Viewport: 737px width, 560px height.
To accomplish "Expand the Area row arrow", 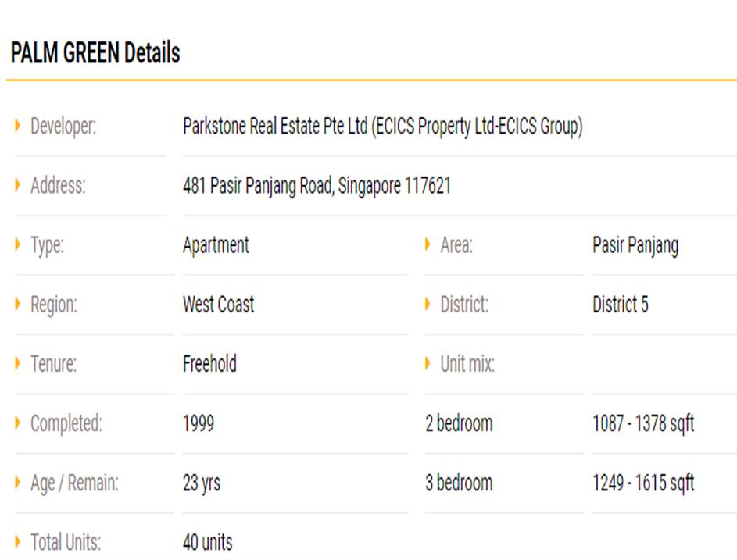I will coord(428,245).
